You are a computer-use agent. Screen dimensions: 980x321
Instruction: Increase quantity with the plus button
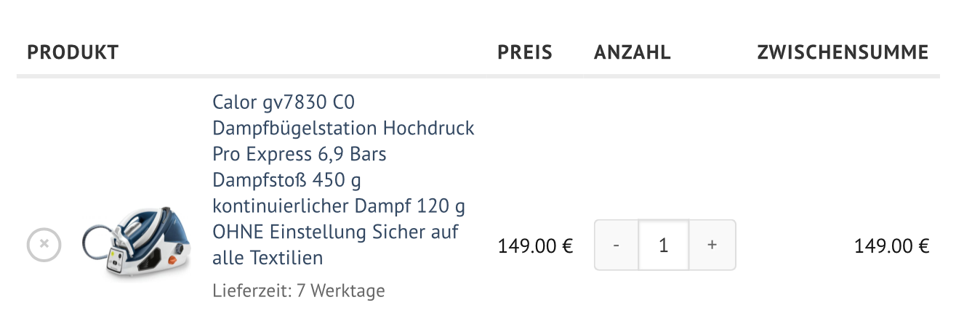pos(712,245)
